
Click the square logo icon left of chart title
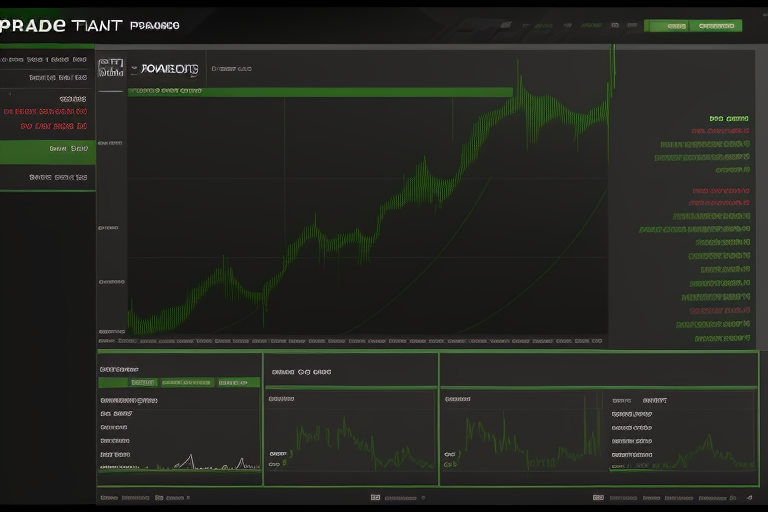click(x=111, y=68)
